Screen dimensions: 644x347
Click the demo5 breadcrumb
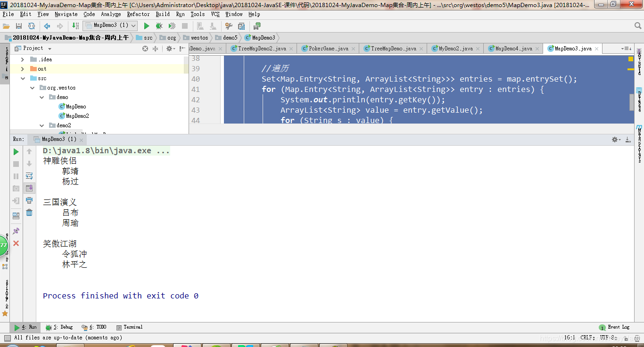click(x=227, y=37)
